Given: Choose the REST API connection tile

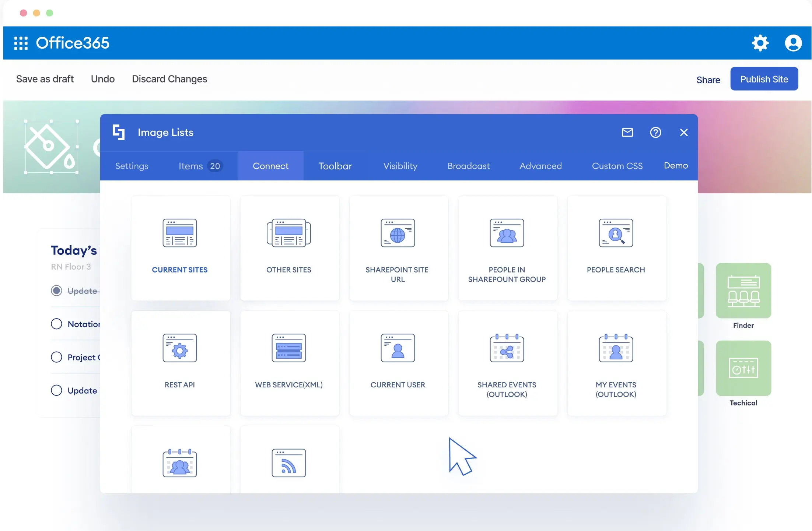Looking at the screenshot, I should (x=180, y=363).
